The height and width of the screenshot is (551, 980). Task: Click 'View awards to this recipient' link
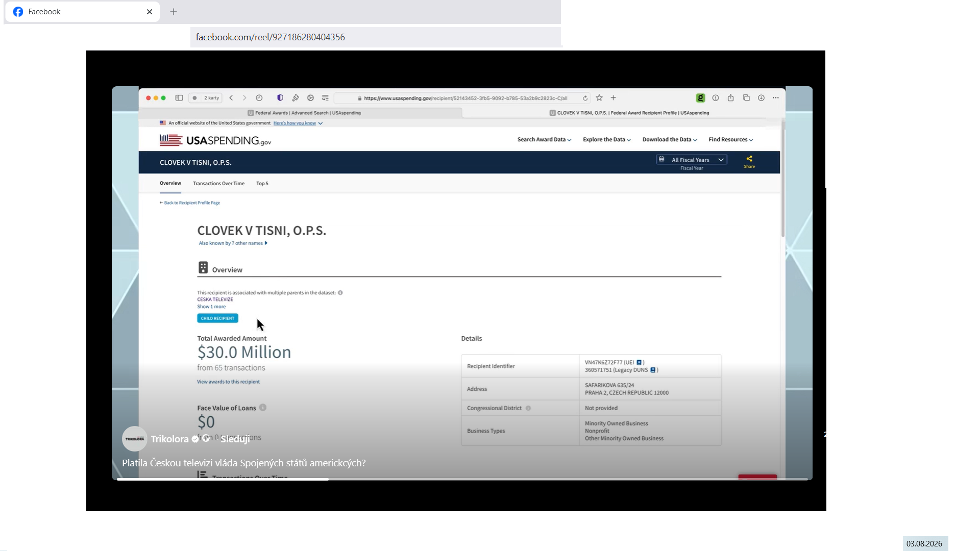[x=228, y=382]
